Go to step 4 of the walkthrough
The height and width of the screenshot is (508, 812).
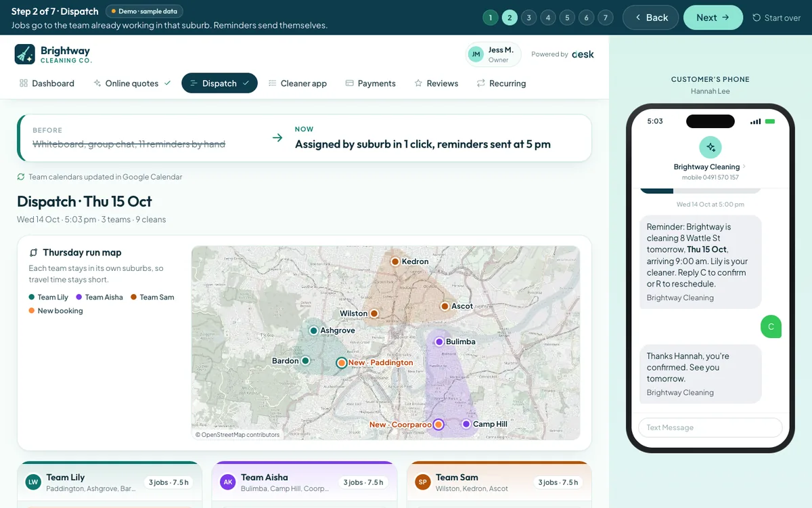[x=548, y=18]
